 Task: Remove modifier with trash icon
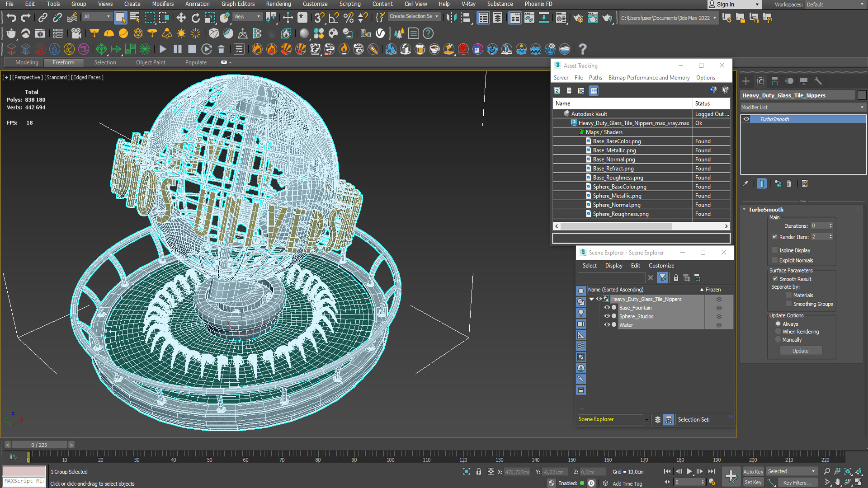[x=789, y=183]
